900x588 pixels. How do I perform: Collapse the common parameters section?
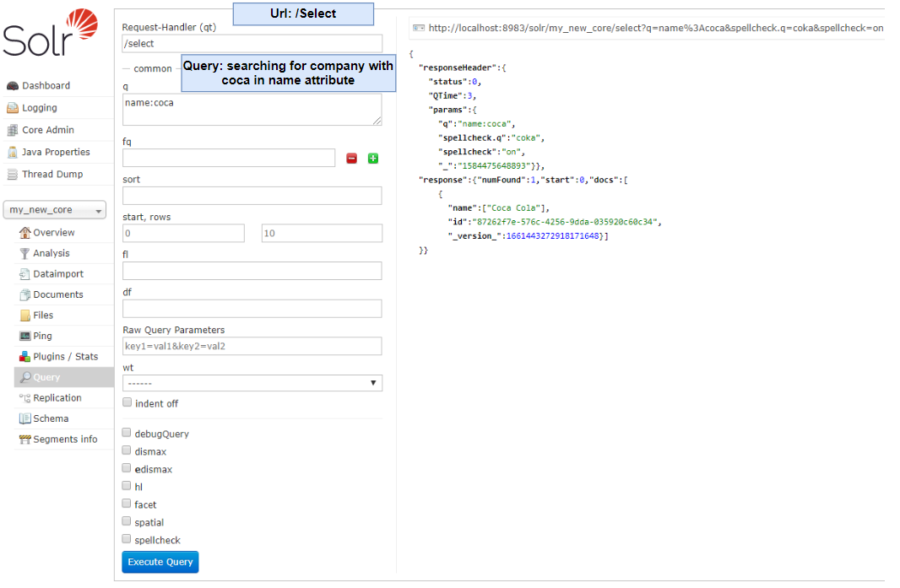152,69
